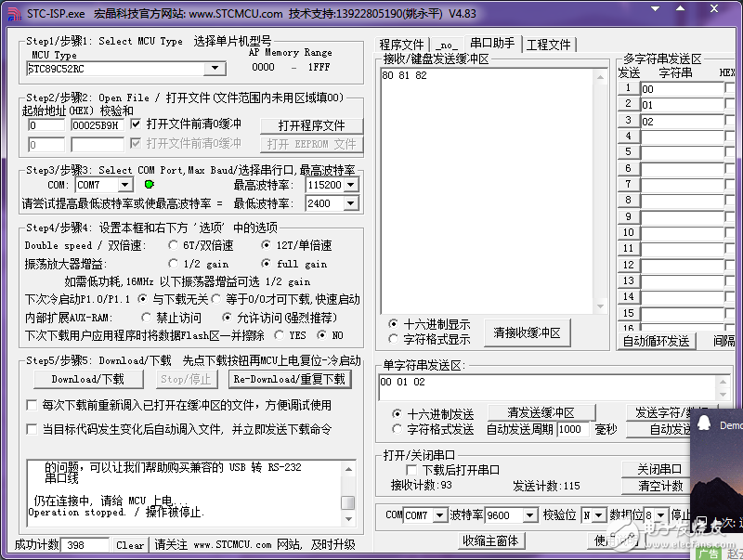Click send button 2 in multi-string area
The height and width of the screenshot is (560, 743).
629,104
